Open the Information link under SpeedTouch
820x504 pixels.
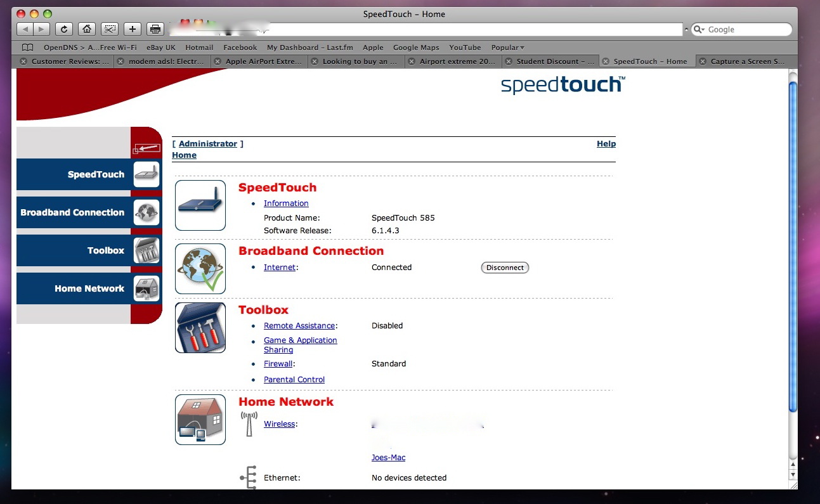[286, 204]
